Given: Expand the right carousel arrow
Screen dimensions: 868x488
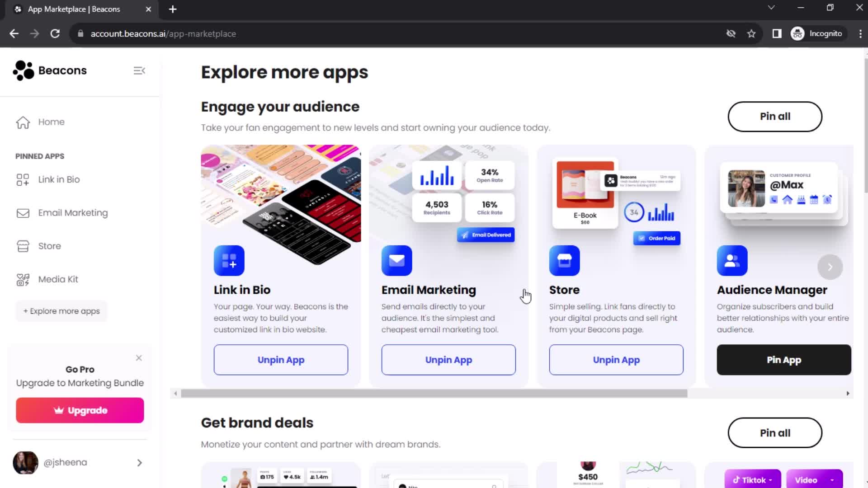Looking at the screenshot, I should (830, 267).
